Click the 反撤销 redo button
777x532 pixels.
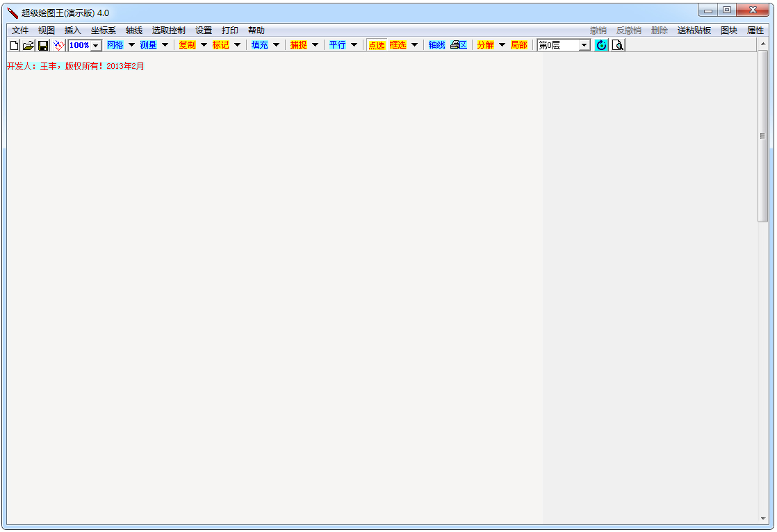point(629,31)
